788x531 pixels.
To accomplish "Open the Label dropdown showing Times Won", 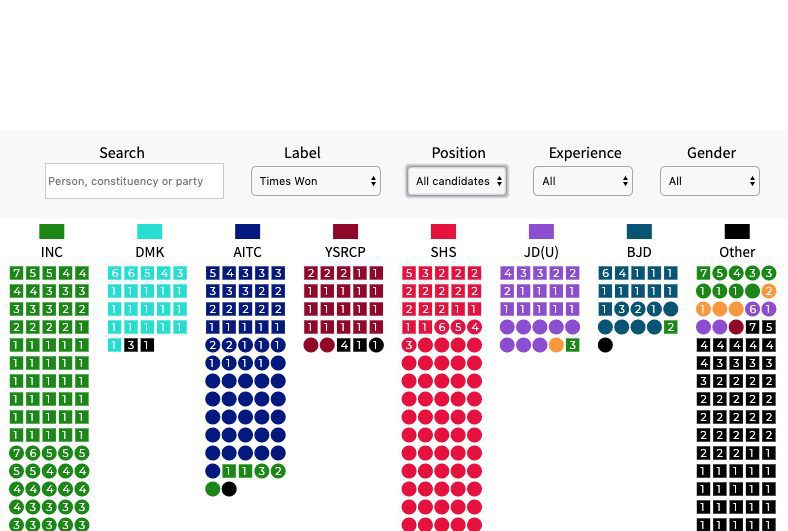I will coord(316,181).
